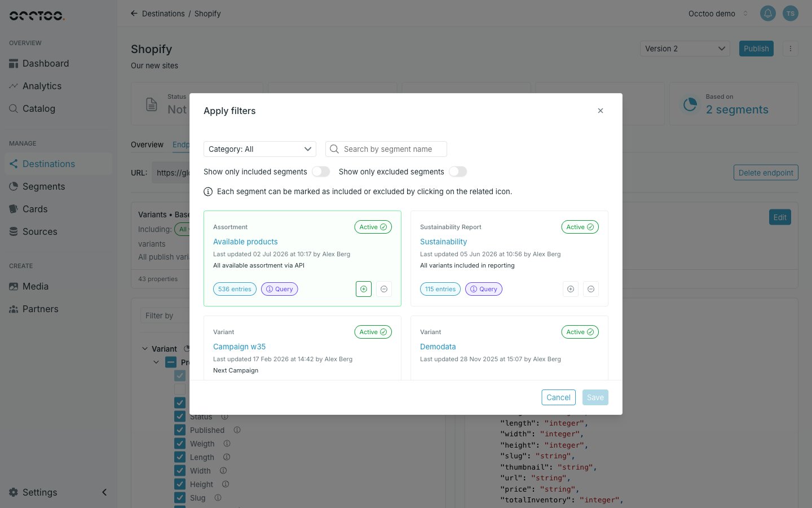
Task: Exclude the Sustainability segment (minus icon)
Action: tap(591, 289)
